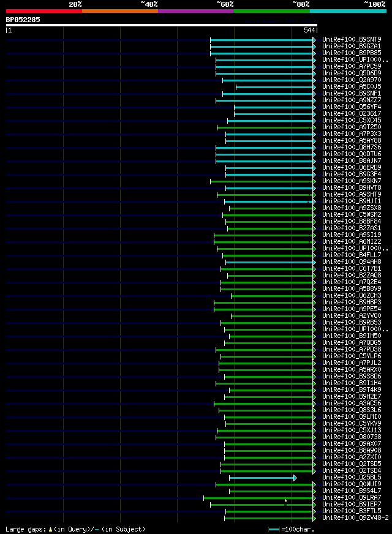Click the UniRef100_B9HVT8 hit name
Screen dimensions: 392x534
[x=352, y=187]
